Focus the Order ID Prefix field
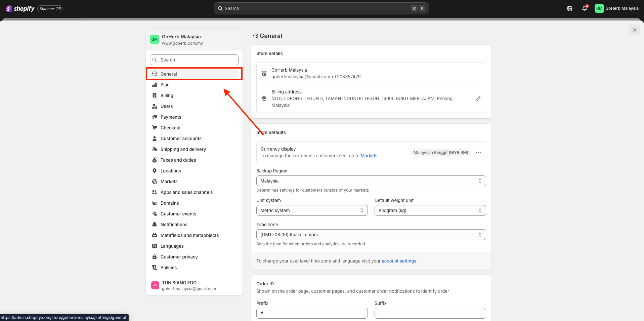The image size is (644, 321). coord(312,313)
